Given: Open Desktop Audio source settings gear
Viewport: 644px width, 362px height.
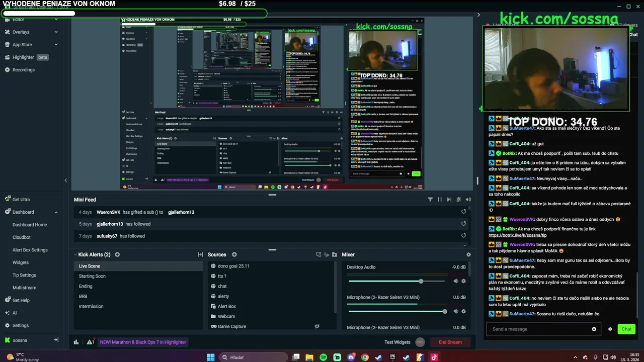Looking at the screenshot, I should 463,281.
